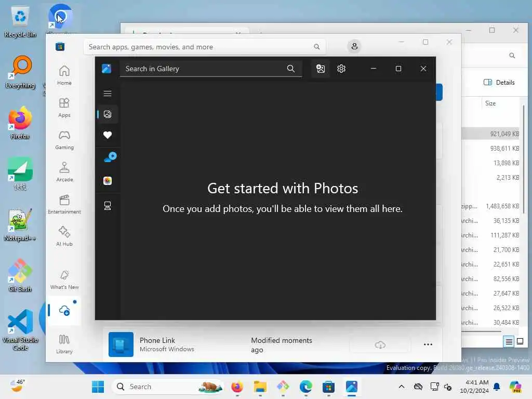The height and width of the screenshot is (399, 532).
Task: Open OneDrive cloud entry in Photos sidebar
Action: 110,157
